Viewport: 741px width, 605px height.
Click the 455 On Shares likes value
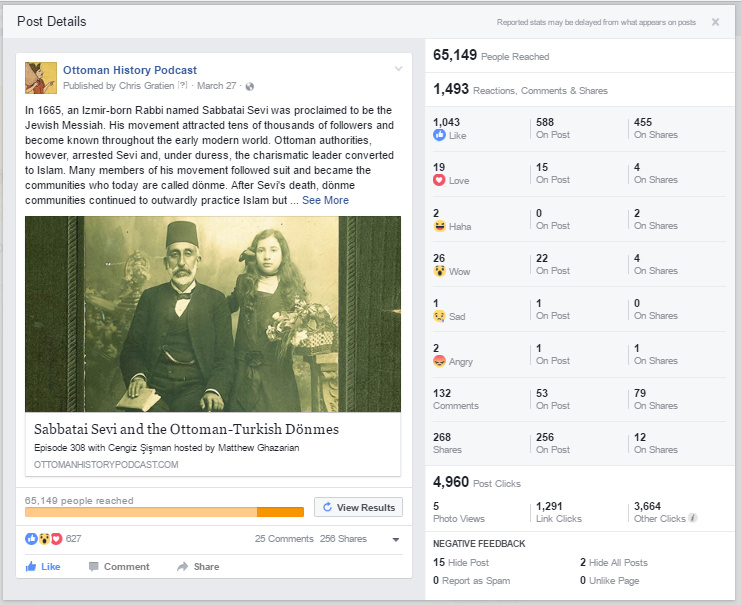656,128
